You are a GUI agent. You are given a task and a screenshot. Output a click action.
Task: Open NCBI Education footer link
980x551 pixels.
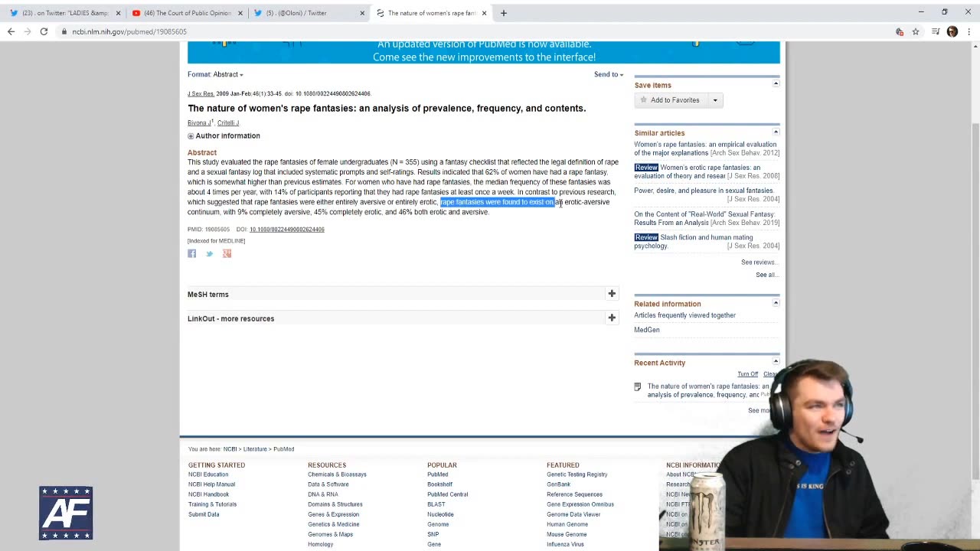click(208, 474)
